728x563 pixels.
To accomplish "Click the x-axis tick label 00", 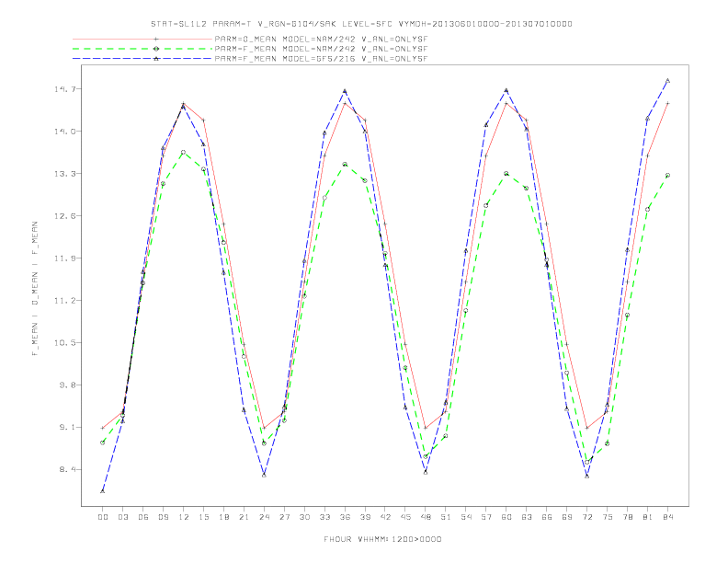I will coord(103,517).
